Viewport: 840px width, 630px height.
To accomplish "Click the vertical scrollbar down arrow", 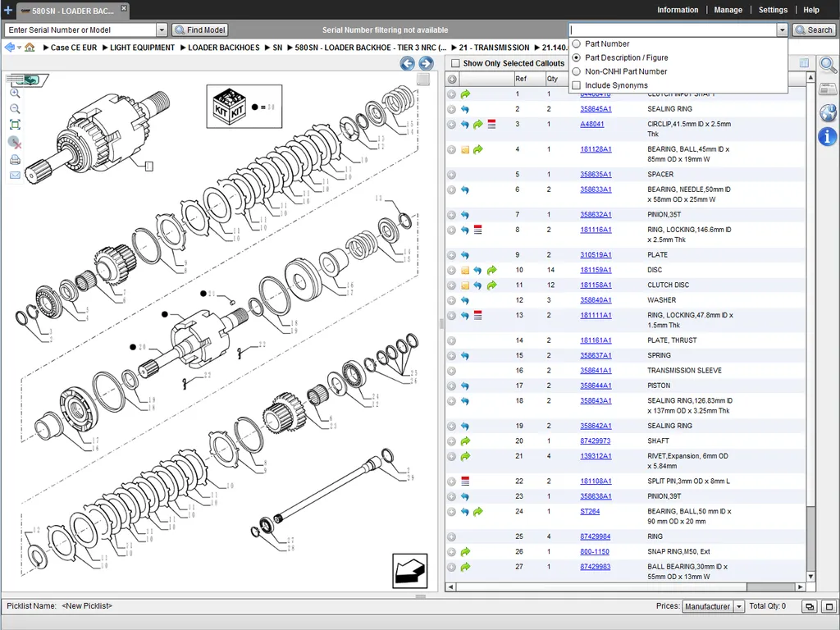I will click(810, 577).
